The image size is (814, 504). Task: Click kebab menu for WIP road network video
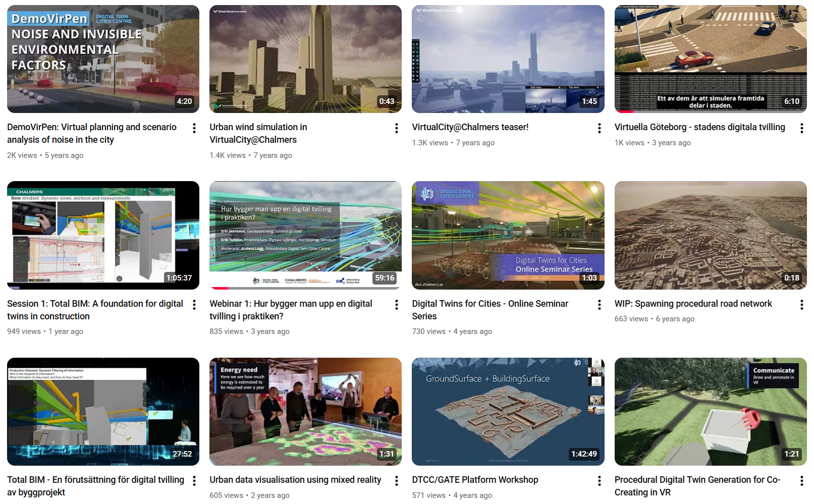pyautogui.click(x=801, y=305)
